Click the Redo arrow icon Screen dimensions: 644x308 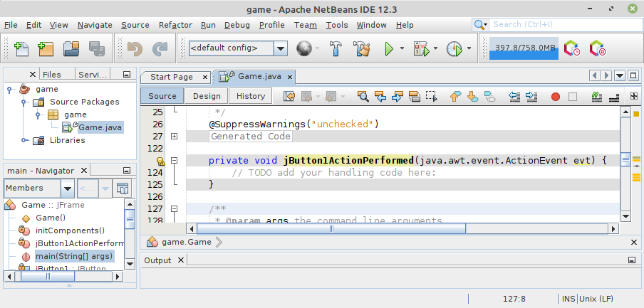[x=160, y=49]
